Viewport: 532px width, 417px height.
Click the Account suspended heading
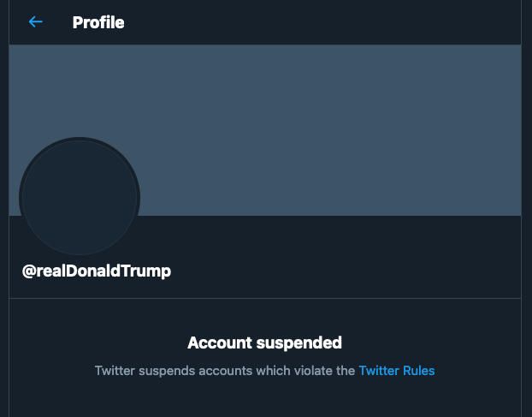(264, 343)
